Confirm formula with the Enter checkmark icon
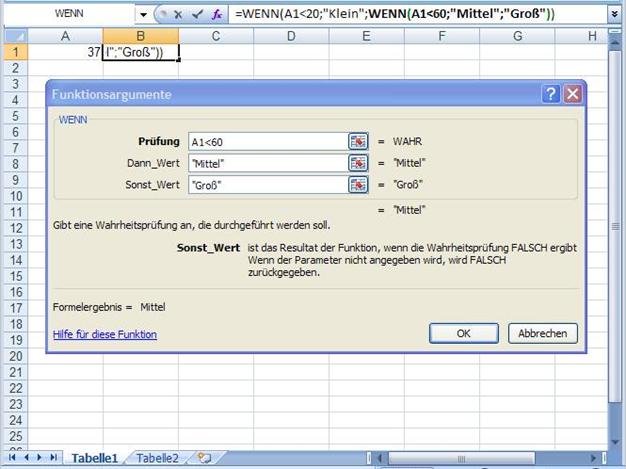Screen dimensions: 626x469 [x=196, y=15]
